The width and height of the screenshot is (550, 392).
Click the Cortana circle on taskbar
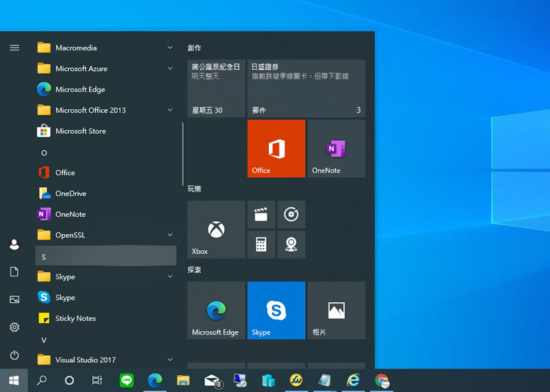(70, 381)
